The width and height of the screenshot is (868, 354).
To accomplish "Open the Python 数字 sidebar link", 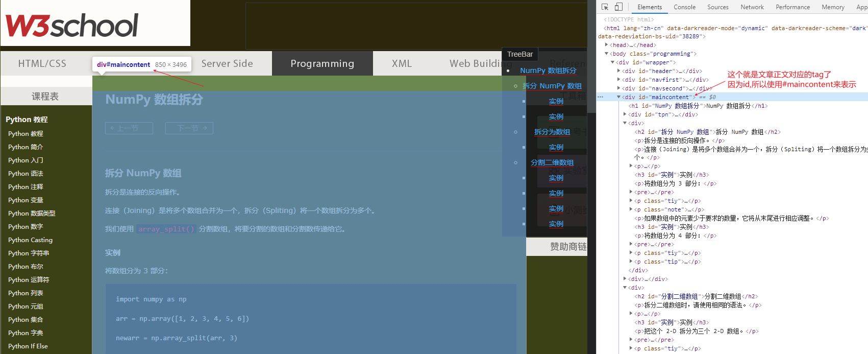I will click(x=26, y=227).
